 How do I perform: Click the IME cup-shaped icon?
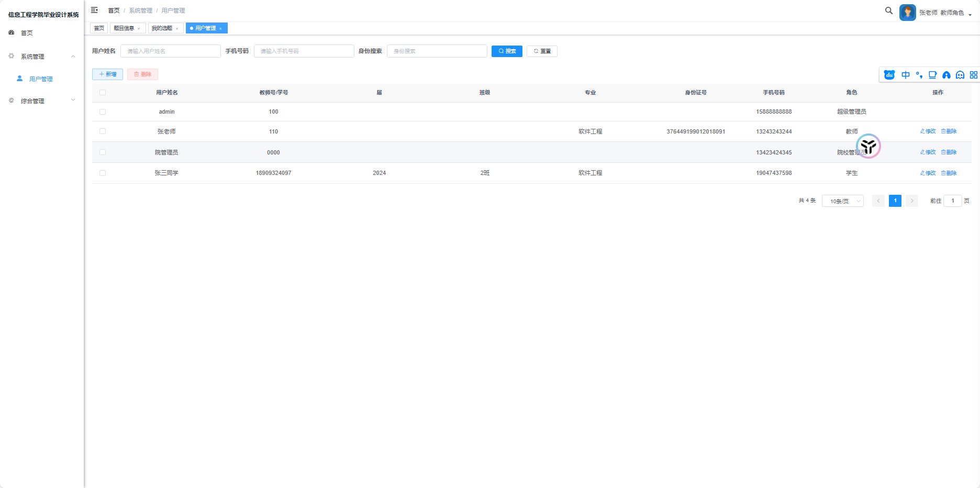pyautogui.click(x=933, y=75)
